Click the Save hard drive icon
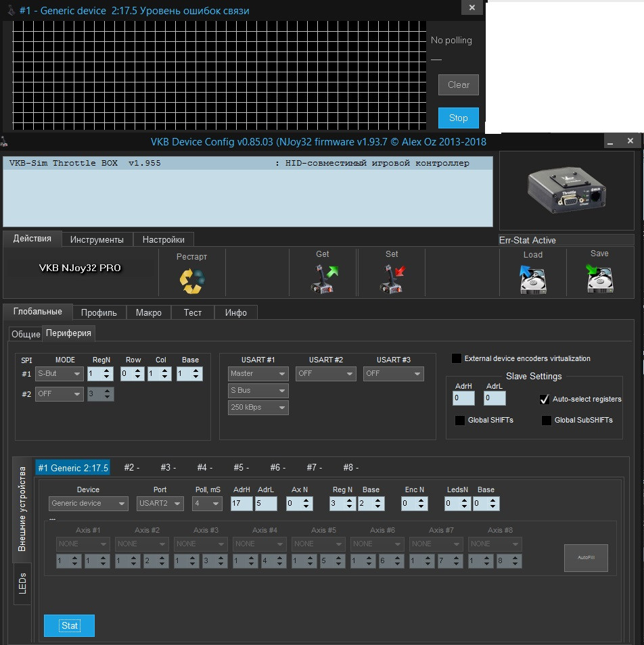This screenshot has height=645, width=644. click(x=599, y=279)
